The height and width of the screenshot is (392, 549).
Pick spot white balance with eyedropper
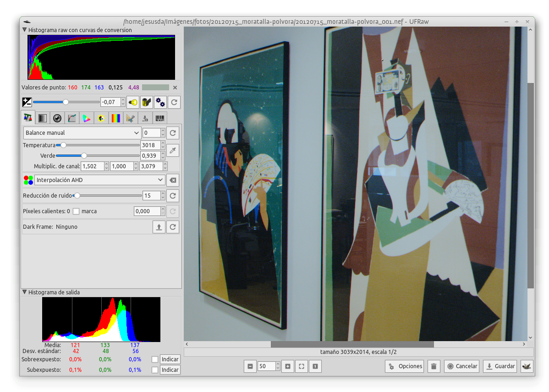point(172,150)
